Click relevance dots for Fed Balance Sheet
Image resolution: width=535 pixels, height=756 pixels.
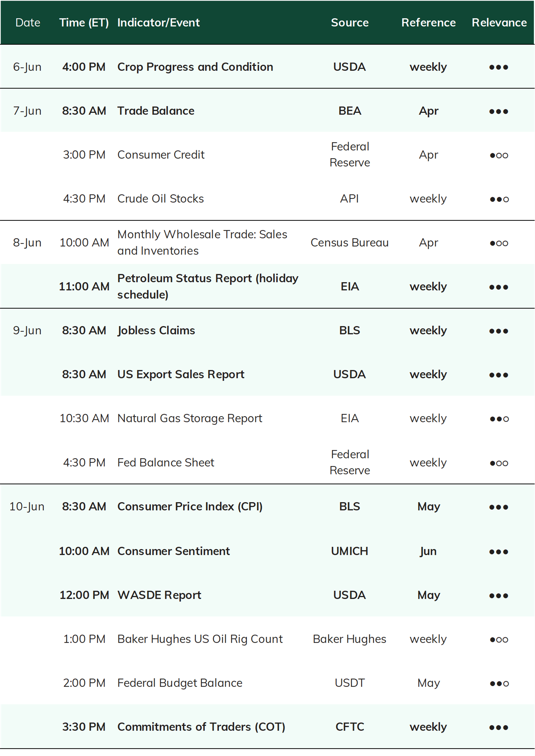(499, 463)
